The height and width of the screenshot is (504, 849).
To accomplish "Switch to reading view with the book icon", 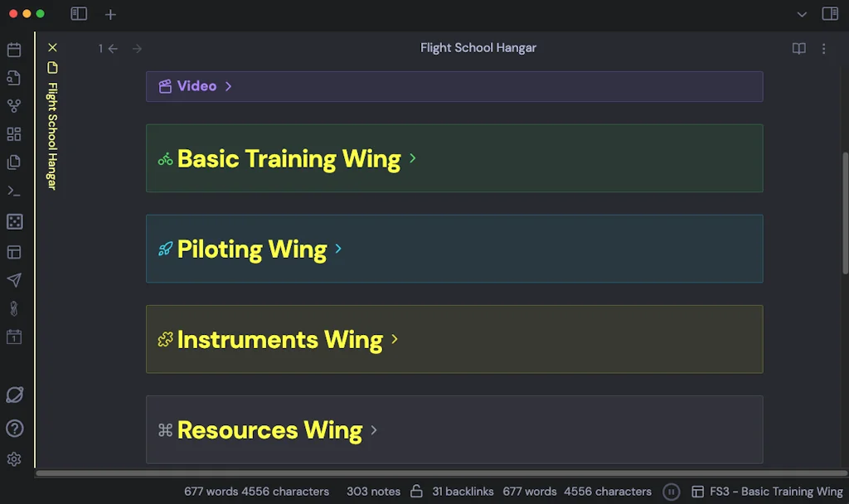I will click(x=798, y=48).
